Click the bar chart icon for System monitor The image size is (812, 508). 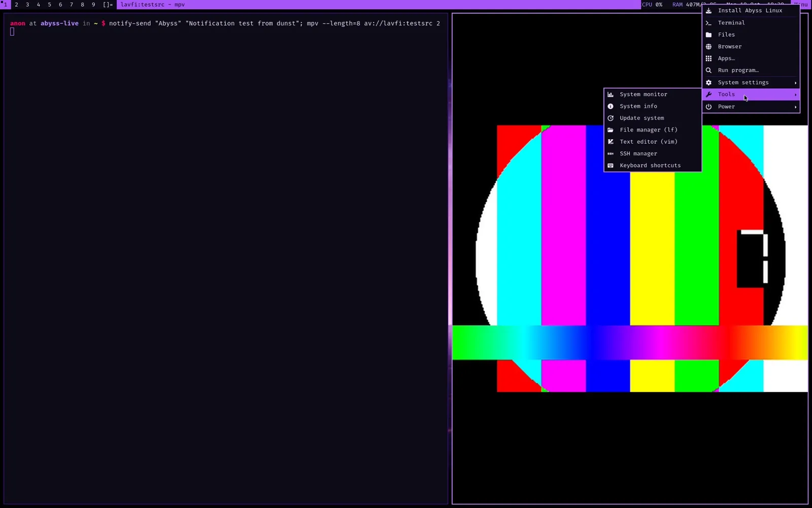pos(611,94)
